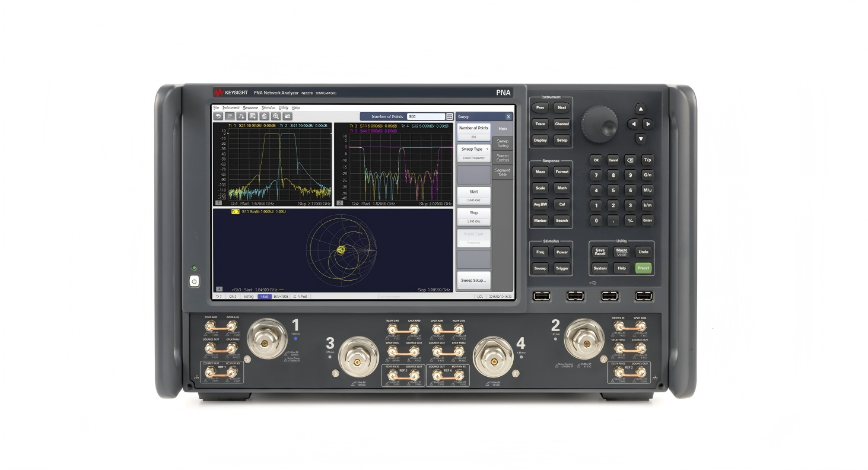The image size is (868, 470).
Task: Open the keypad icon beside Number of Points
Action: 450,117
